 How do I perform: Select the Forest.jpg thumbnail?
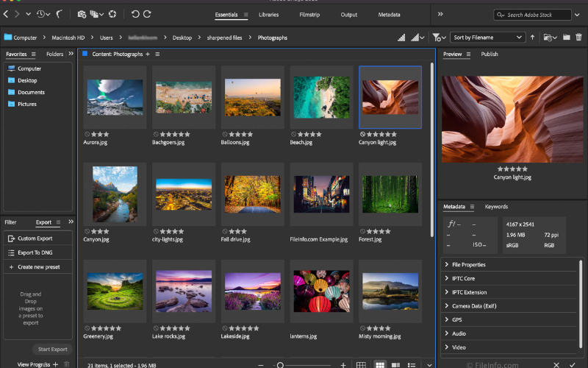click(390, 194)
